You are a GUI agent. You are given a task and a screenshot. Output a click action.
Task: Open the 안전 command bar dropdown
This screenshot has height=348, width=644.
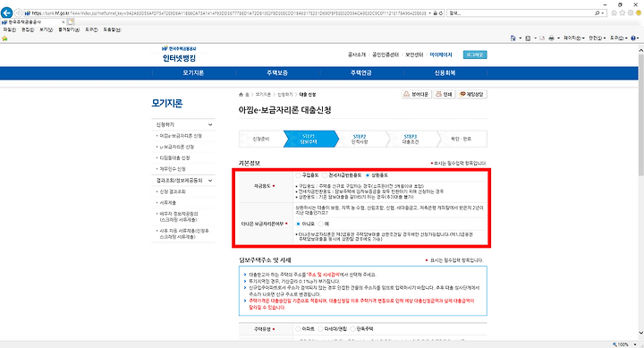597,38
